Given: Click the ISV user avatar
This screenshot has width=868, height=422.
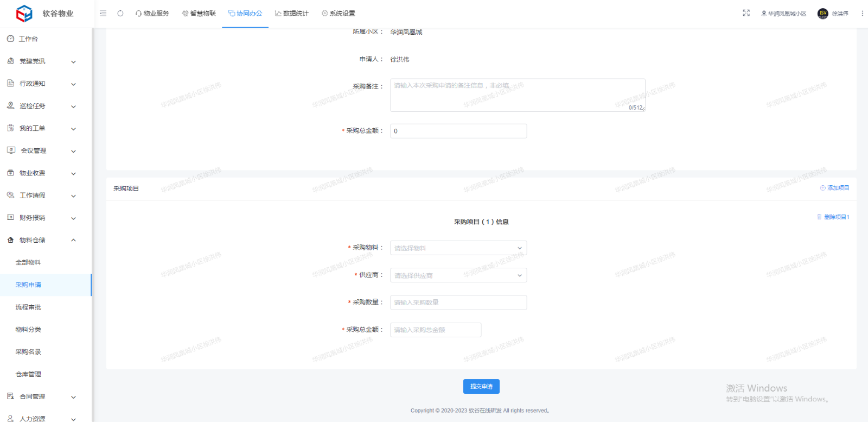Looking at the screenshot, I should point(822,14).
